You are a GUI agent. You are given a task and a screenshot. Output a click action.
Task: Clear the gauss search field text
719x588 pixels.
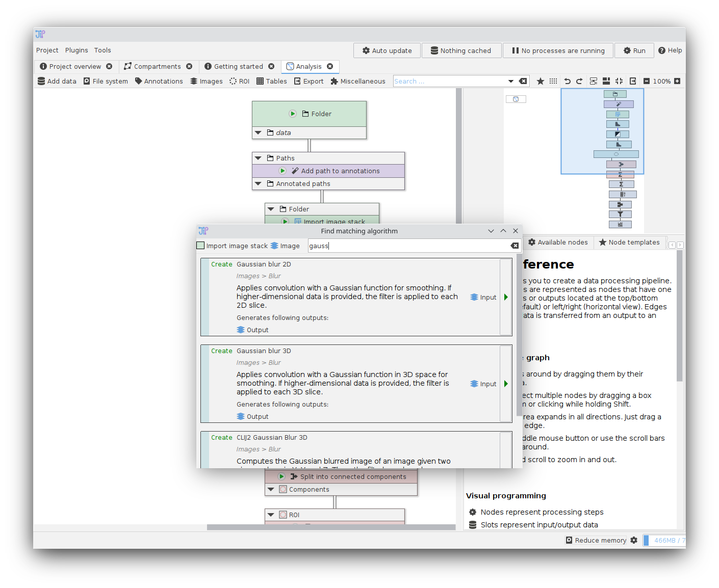(515, 246)
